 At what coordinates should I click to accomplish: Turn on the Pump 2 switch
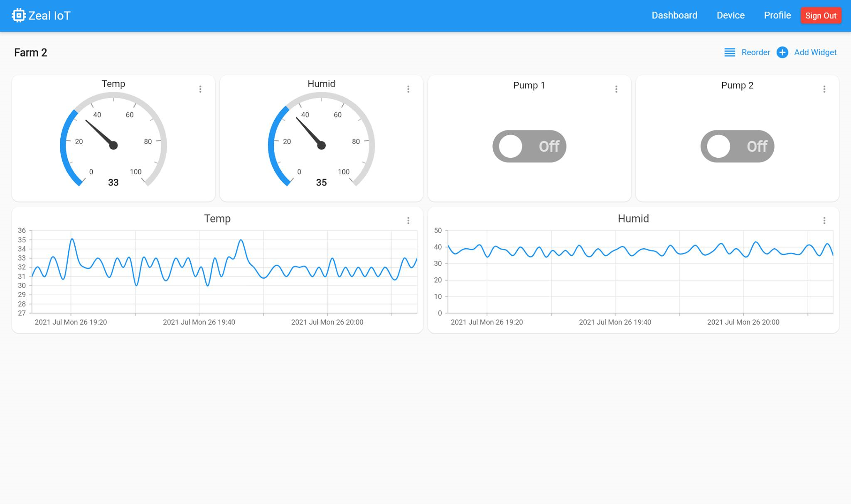(x=737, y=146)
